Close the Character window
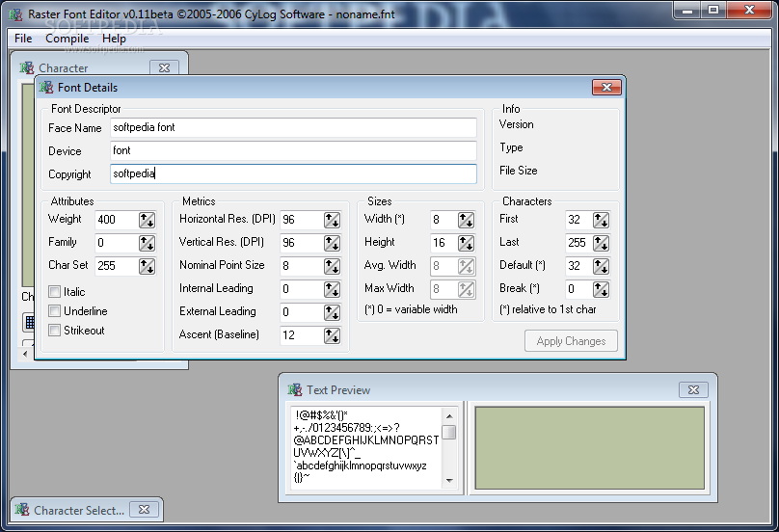This screenshot has width=779, height=532. tap(164, 68)
